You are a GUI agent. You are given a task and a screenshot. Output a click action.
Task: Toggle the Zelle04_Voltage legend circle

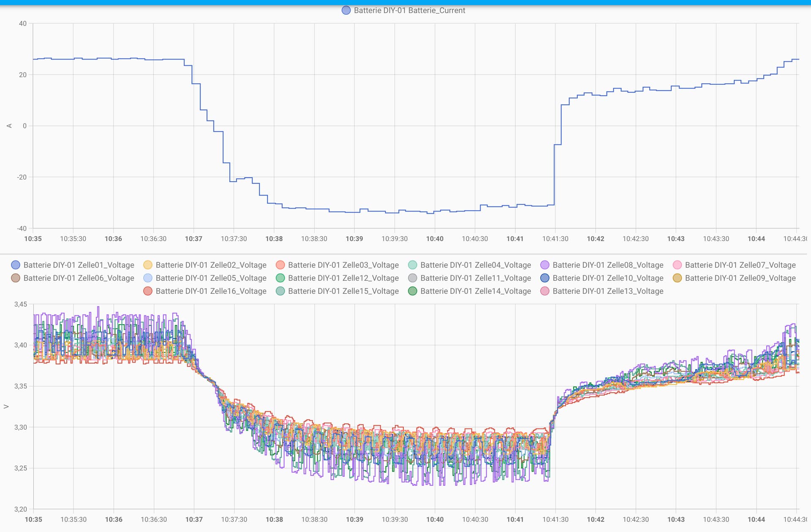(x=413, y=265)
